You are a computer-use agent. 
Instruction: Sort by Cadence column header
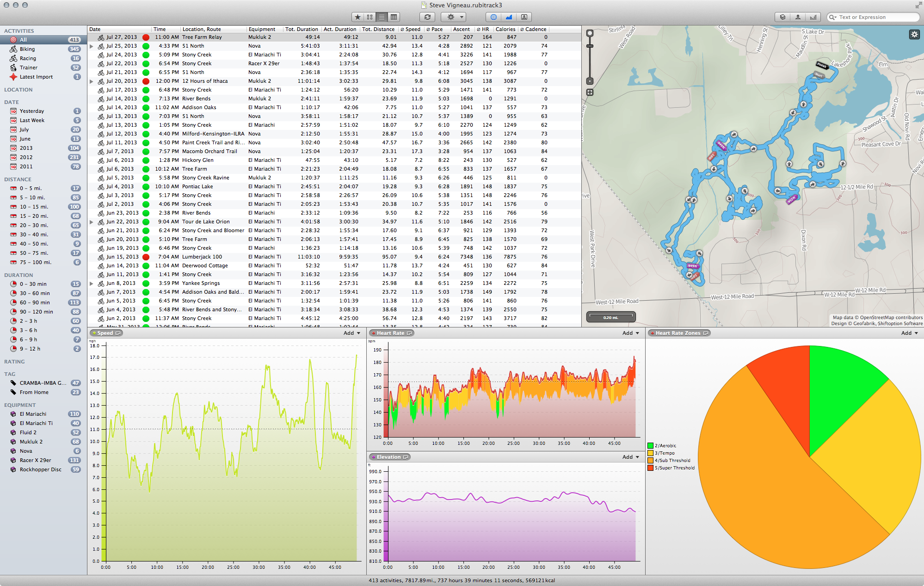click(x=534, y=29)
